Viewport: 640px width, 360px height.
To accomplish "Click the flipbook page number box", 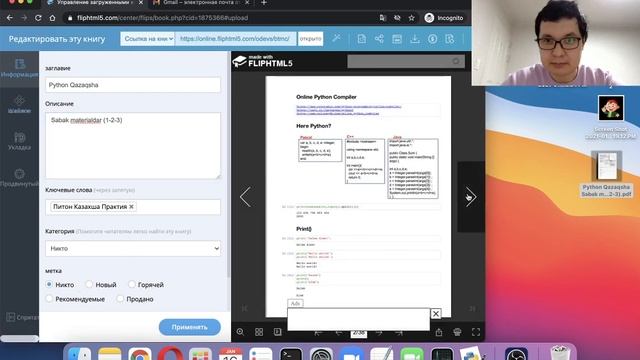I will (359, 333).
